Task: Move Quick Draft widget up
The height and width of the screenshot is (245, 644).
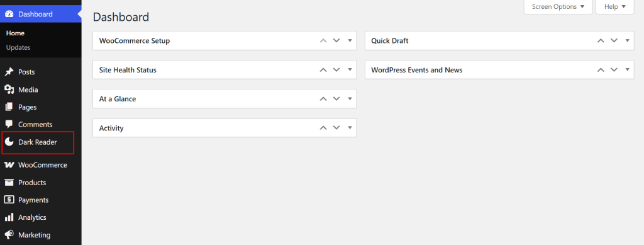Action: pyautogui.click(x=601, y=41)
